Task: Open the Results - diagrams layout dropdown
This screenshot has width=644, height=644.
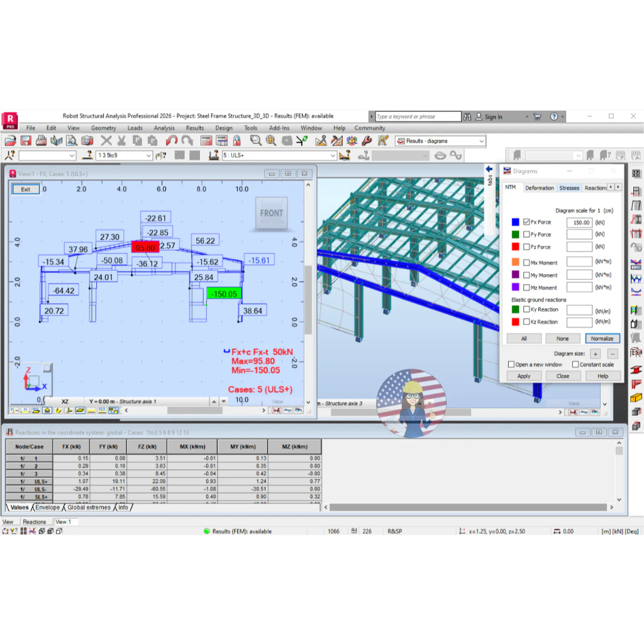Action: click(x=481, y=142)
